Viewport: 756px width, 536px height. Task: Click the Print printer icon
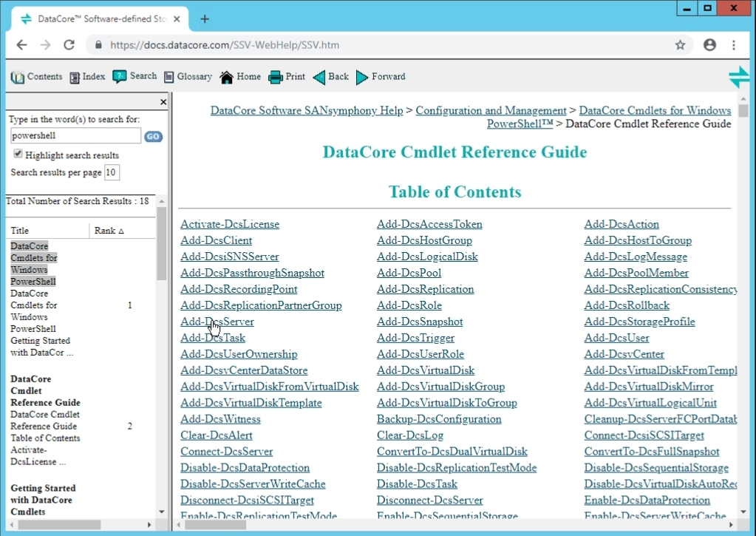[x=276, y=77]
